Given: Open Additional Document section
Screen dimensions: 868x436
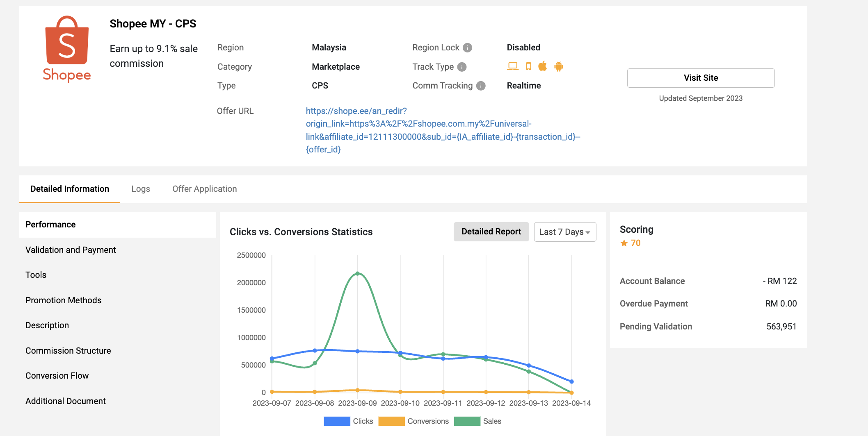Looking at the screenshot, I should point(118,401).
